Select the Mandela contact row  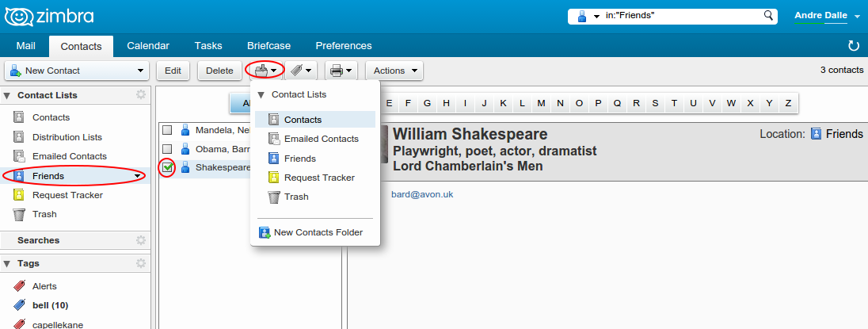(x=206, y=130)
